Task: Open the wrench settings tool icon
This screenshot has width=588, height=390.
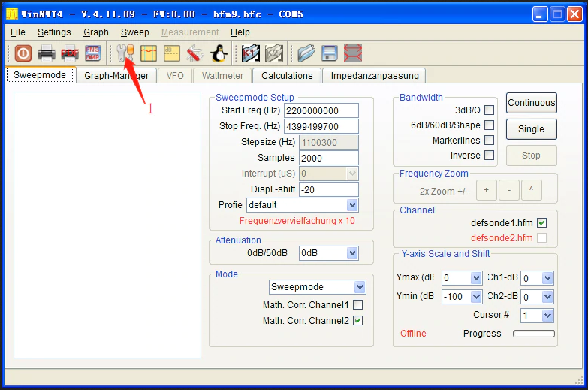Action: pyautogui.click(x=124, y=53)
